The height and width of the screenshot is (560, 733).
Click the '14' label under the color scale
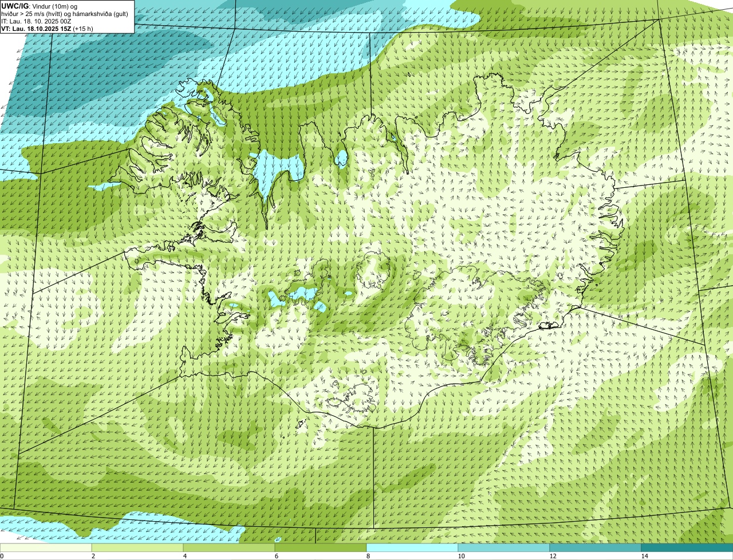click(644, 556)
